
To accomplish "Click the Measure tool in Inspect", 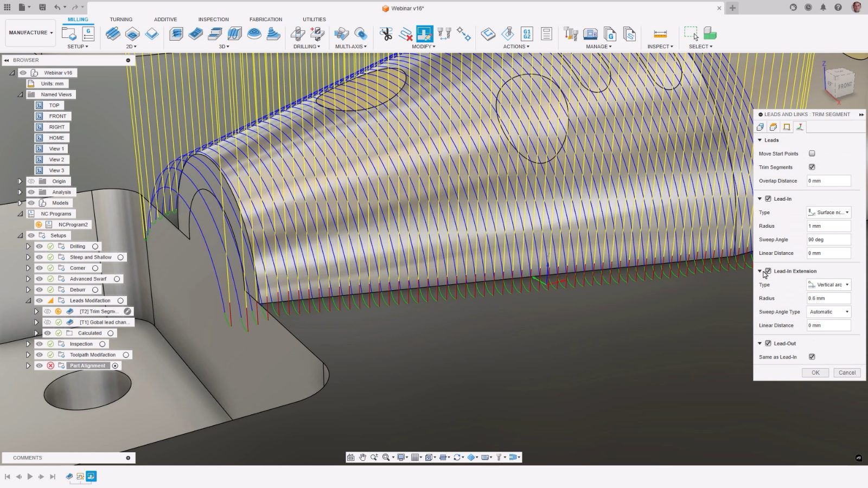I will pos(660,34).
